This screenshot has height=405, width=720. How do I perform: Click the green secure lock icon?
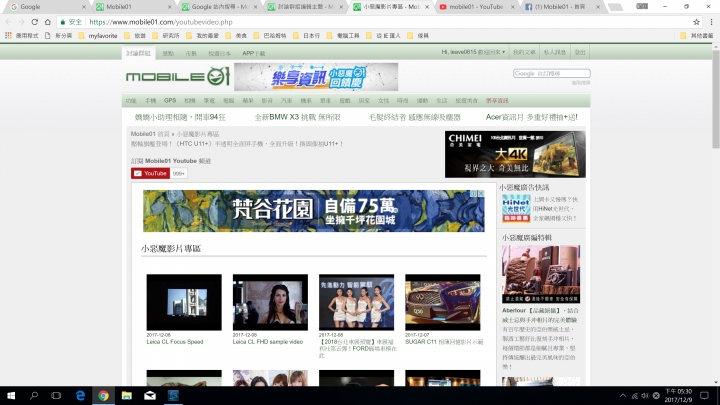click(63, 22)
